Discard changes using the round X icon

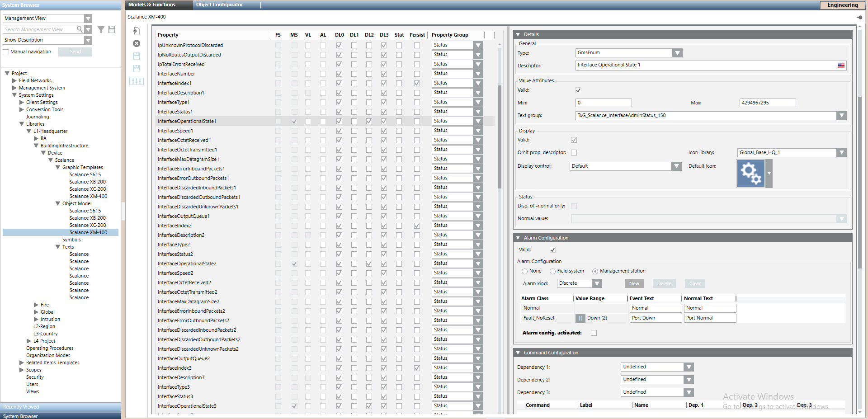[136, 43]
